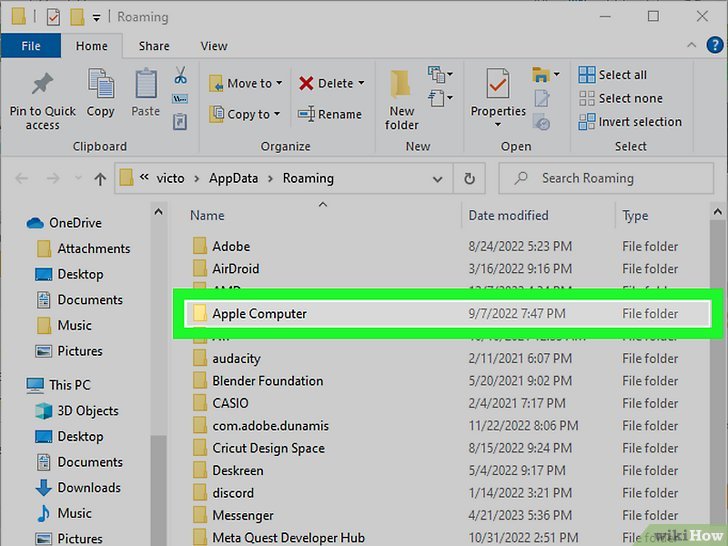
Task: Click the Paste clipboard icon
Action: 146,84
